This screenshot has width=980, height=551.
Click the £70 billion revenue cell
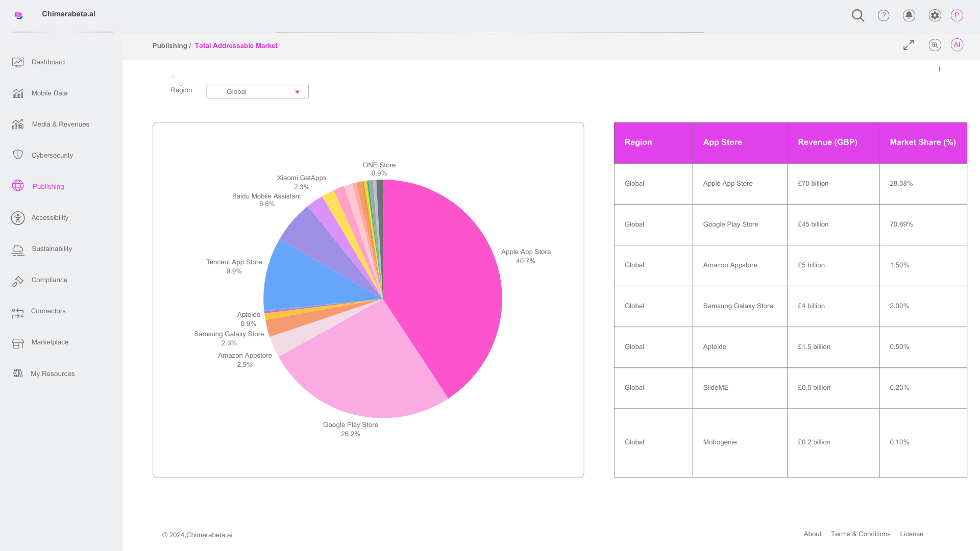(x=833, y=184)
